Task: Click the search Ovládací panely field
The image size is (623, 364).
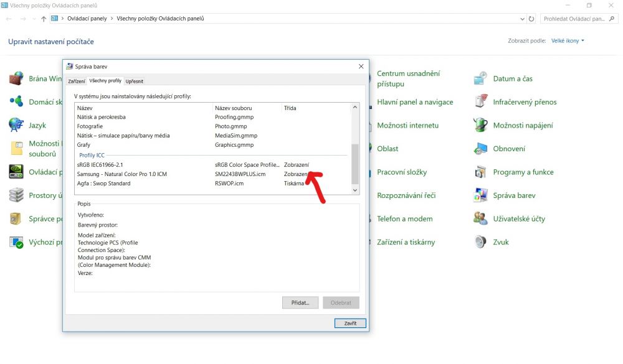Action: (x=576, y=19)
